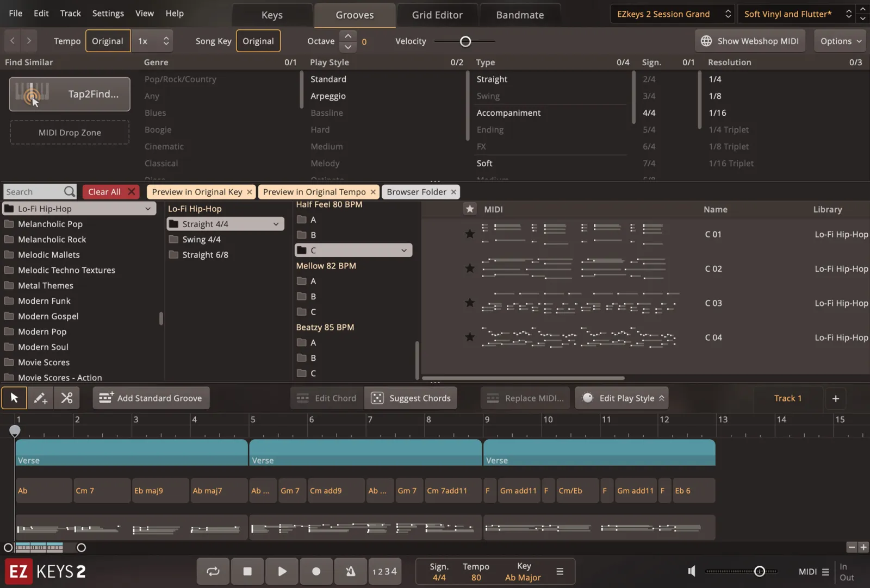Increase octave with the up arrow
The height and width of the screenshot is (588, 870).
pyautogui.click(x=348, y=36)
